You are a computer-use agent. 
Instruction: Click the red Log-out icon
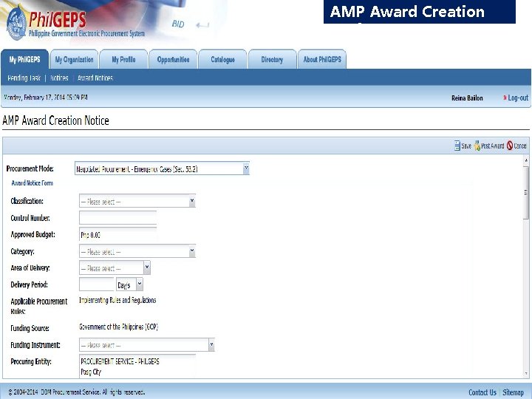pos(505,98)
